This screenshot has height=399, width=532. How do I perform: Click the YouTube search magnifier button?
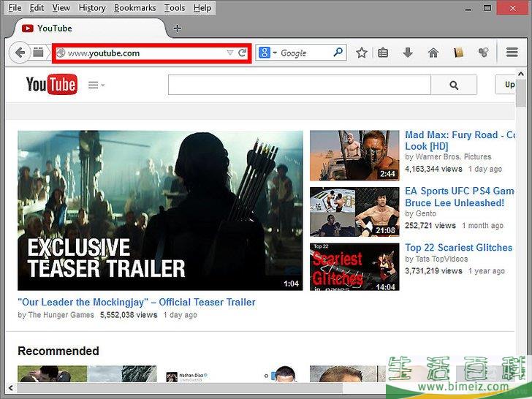[x=454, y=85]
